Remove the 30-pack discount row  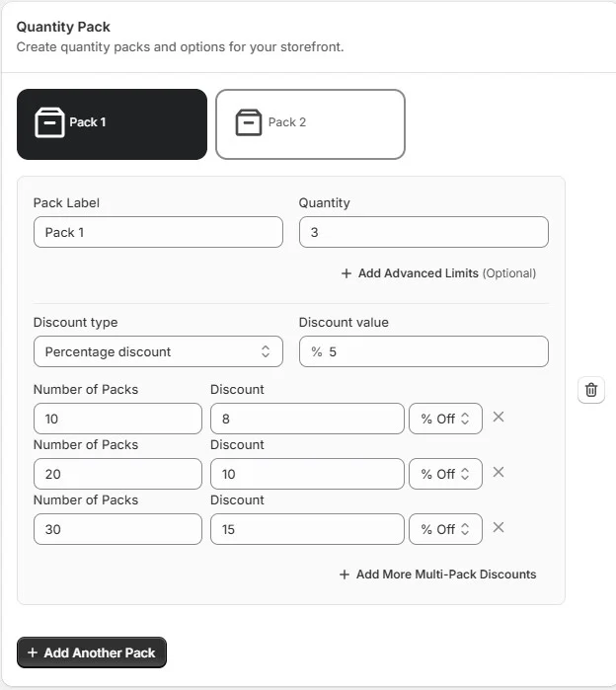pos(499,527)
